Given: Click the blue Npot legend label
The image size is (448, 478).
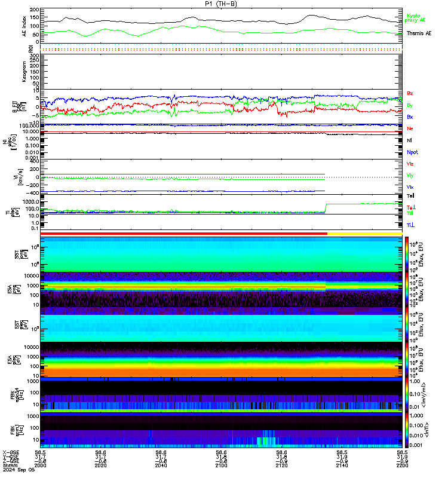Looking at the screenshot, I should [x=412, y=152].
